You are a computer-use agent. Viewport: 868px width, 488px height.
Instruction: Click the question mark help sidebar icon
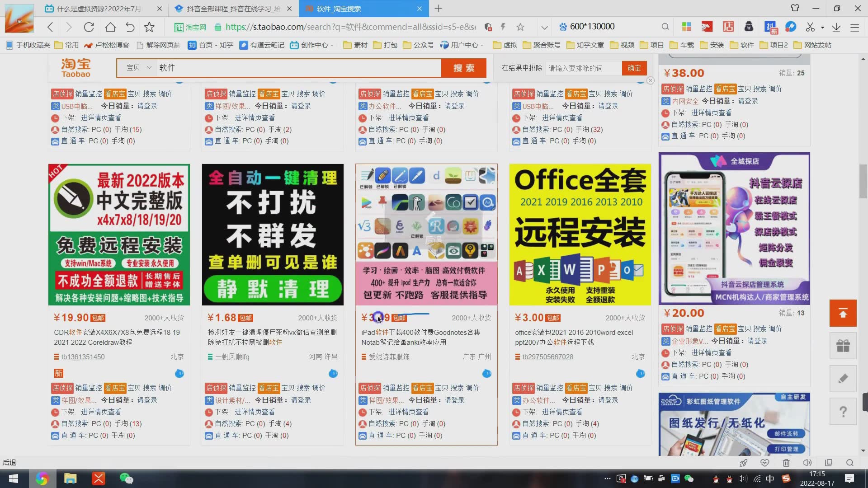(x=843, y=412)
